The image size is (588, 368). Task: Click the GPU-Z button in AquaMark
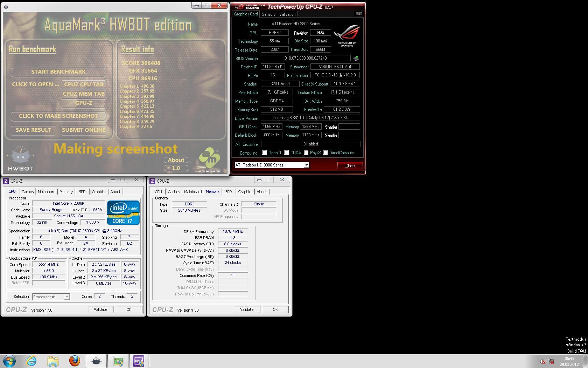pyautogui.click(x=84, y=103)
